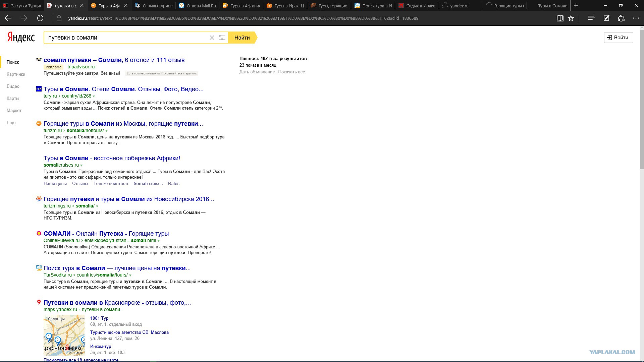Click the turizm.ngs.ru sun favicon

click(x=39, y=199)
